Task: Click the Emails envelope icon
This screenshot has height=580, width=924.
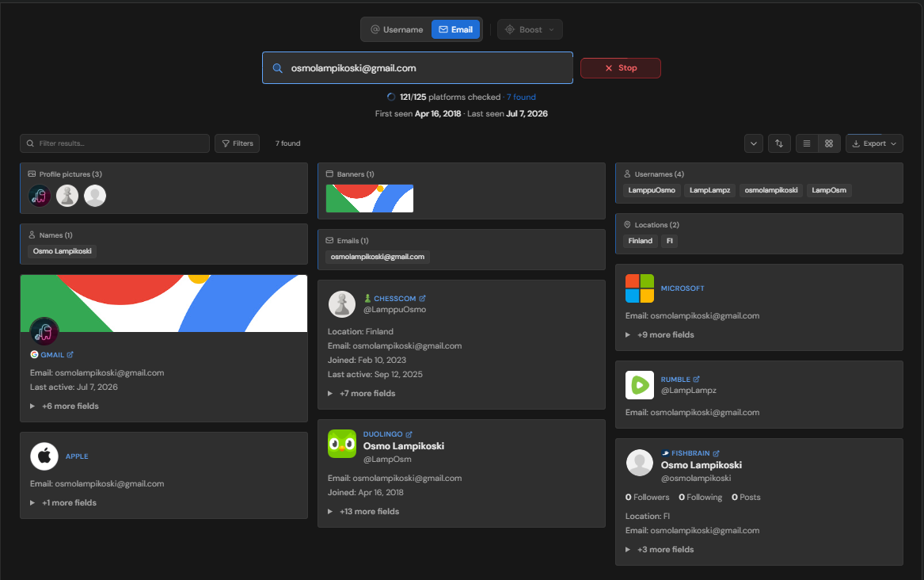Action: pos(329,241)
